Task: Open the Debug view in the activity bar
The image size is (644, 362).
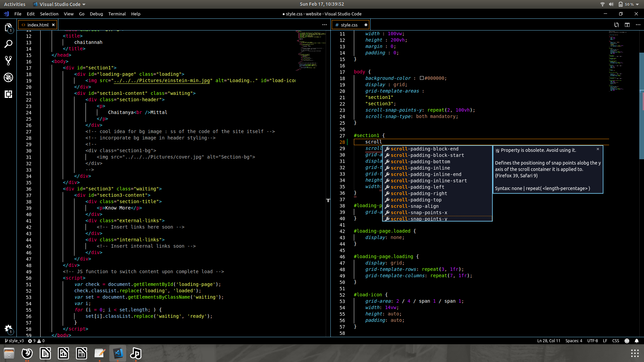Action: point(8,77)
